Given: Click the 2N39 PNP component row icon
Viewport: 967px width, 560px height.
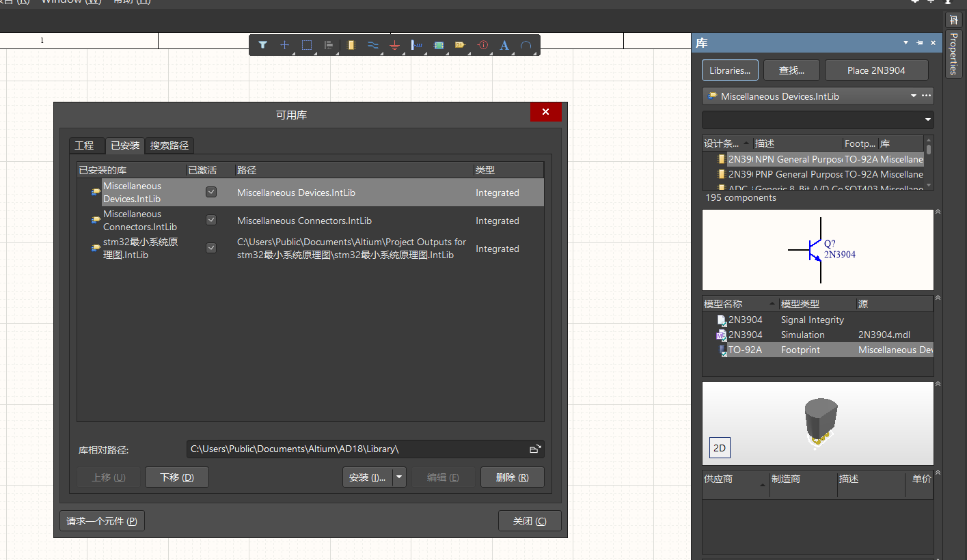Looking at the screenshot, I should (x=721, y=174).
